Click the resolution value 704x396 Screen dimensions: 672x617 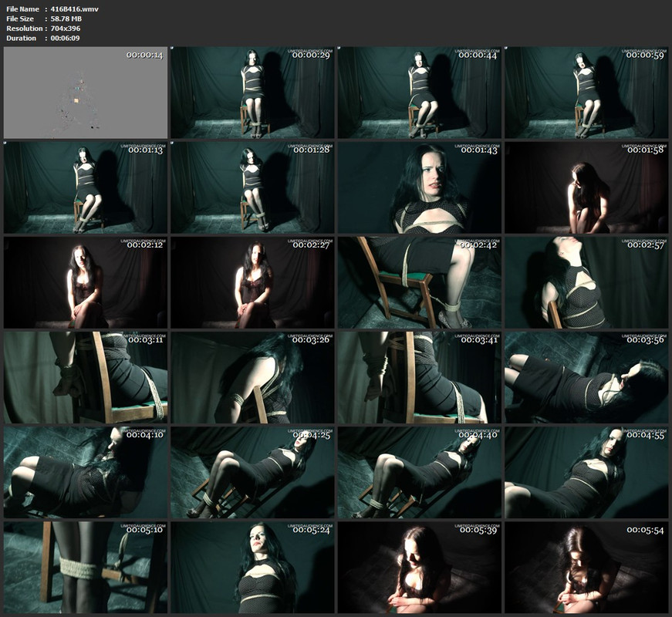[x=66, y=29]
